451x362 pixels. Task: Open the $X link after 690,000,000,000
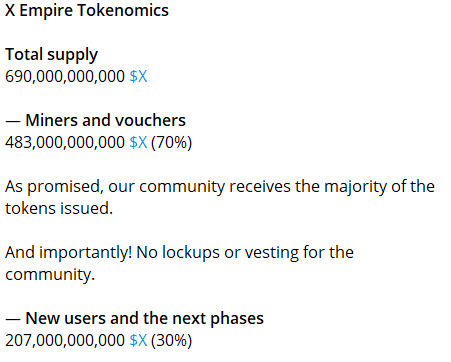pyautogui.click(x=138, y=76)
